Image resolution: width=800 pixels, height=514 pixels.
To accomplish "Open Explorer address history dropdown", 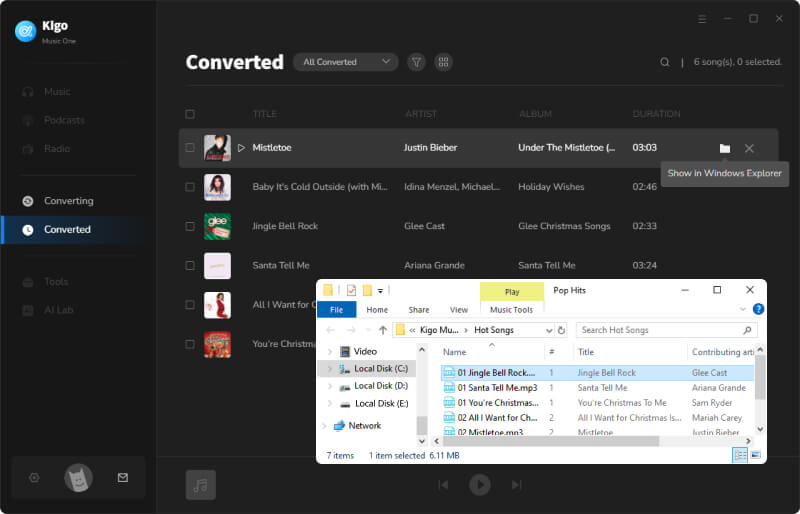I will point(549,330).
